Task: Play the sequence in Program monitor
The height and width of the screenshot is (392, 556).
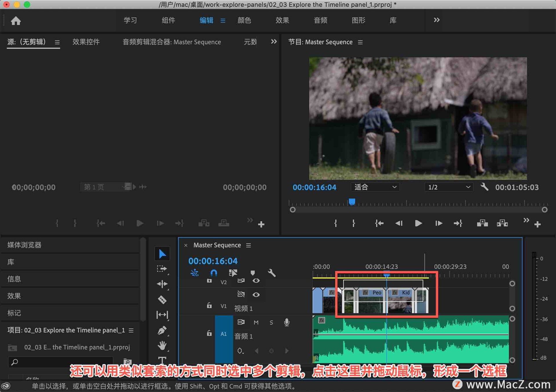Action: coord(418,223)
